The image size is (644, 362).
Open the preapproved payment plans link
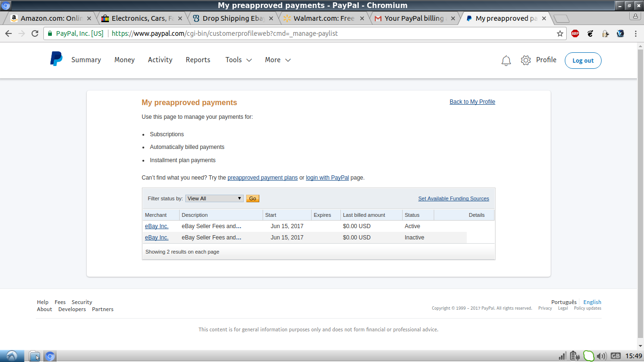point(263,178)
